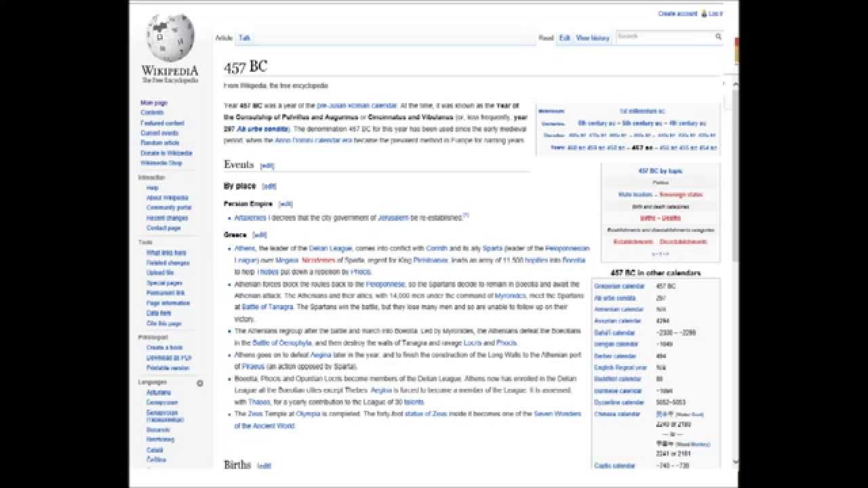This screenshot has width=868, height=488.
Task: Open language settings gear icon
Action: (x=200, y=383)
